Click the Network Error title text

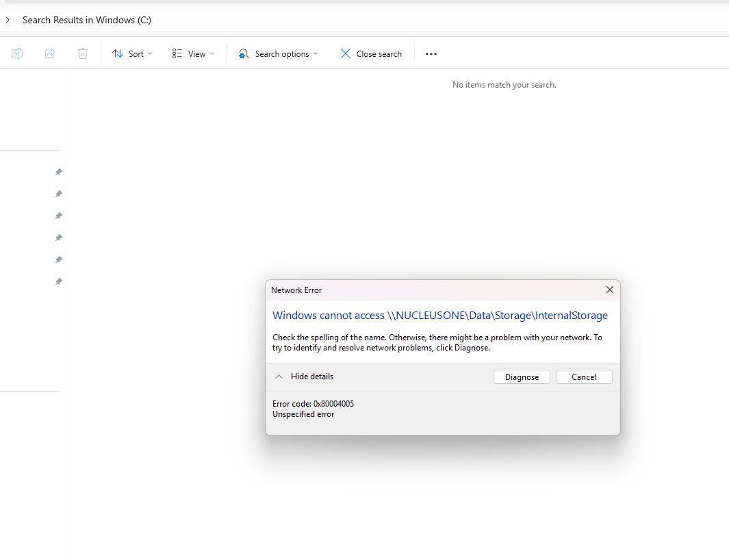(296, 290)
